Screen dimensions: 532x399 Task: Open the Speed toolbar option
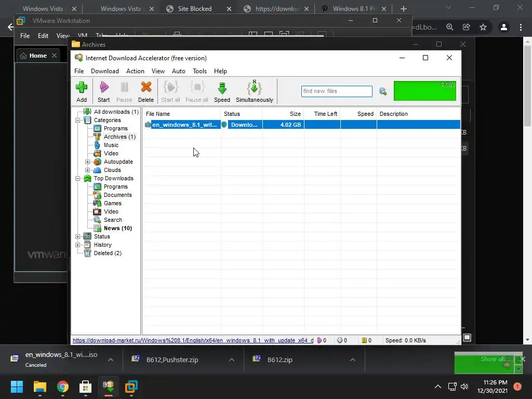coord(222,91)
